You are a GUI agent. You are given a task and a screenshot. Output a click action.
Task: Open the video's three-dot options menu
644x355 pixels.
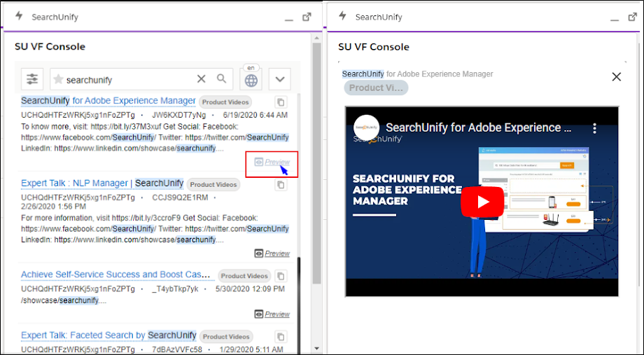coord(595,128)
